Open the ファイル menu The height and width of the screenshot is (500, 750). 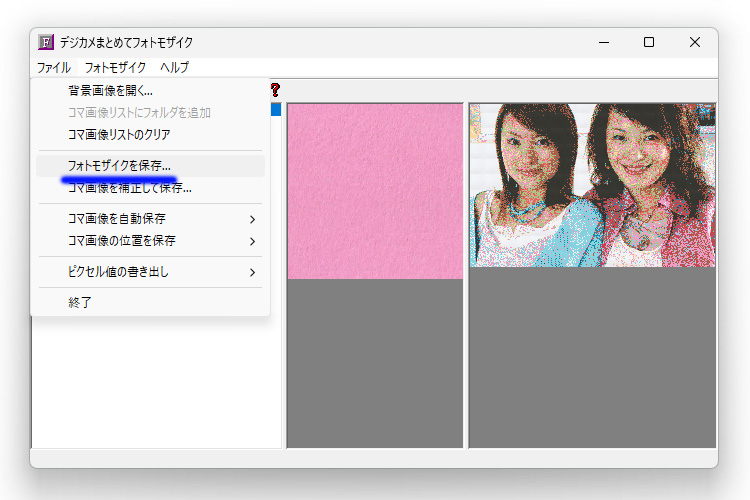pos(54,68)
